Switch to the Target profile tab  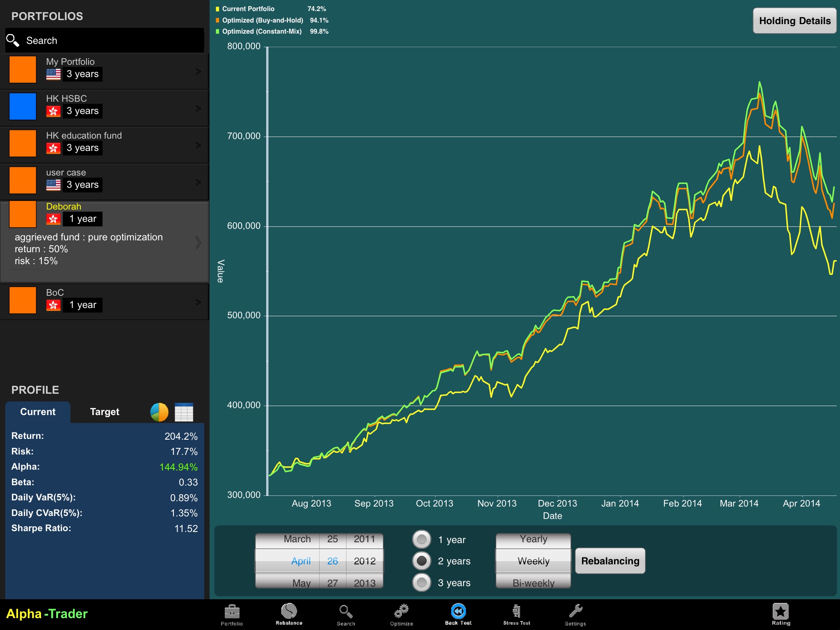pyautogui.click(x=103, y=411)
